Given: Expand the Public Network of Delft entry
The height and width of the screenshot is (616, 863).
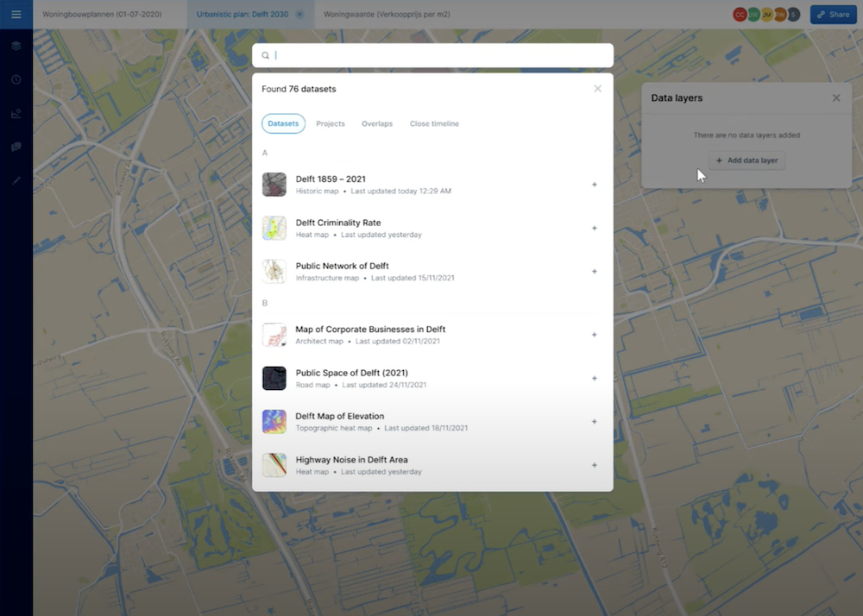Looking at the screenshot, I should coord(594,271).
